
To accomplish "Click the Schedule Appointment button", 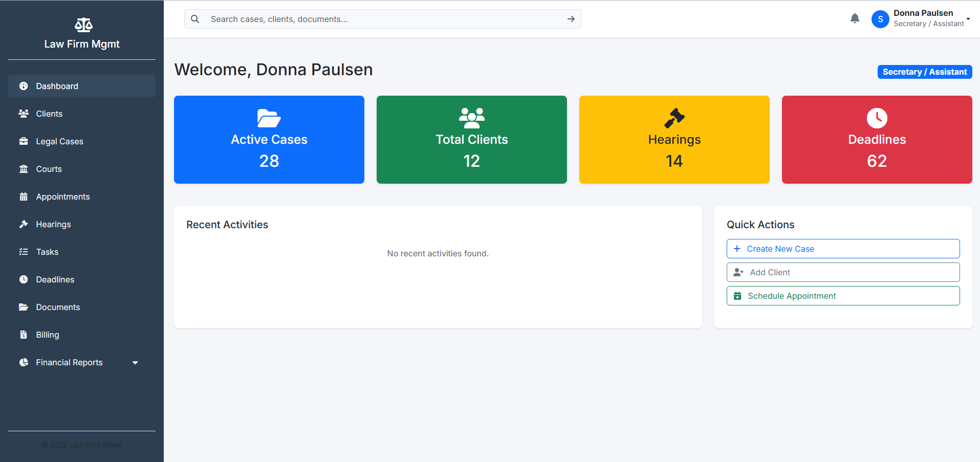I will pos(843,296).
